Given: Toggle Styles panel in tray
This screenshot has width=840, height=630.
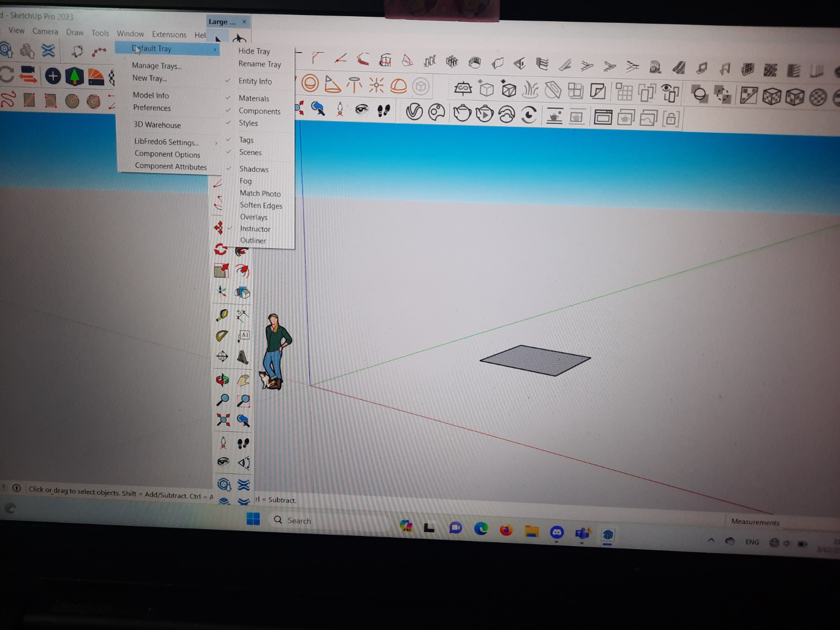Looking at the screenshot, I should 249,123.
